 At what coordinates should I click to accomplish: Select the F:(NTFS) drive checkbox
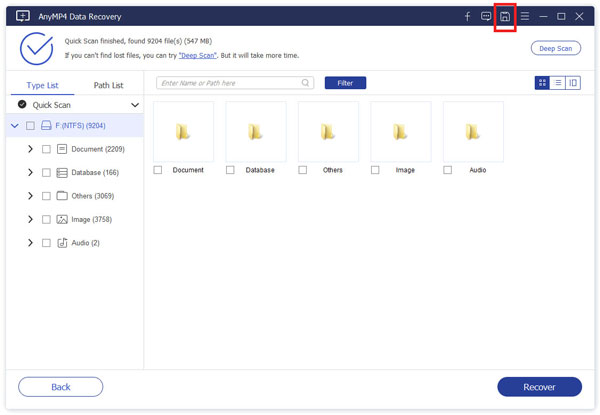(x=30, y=126)
